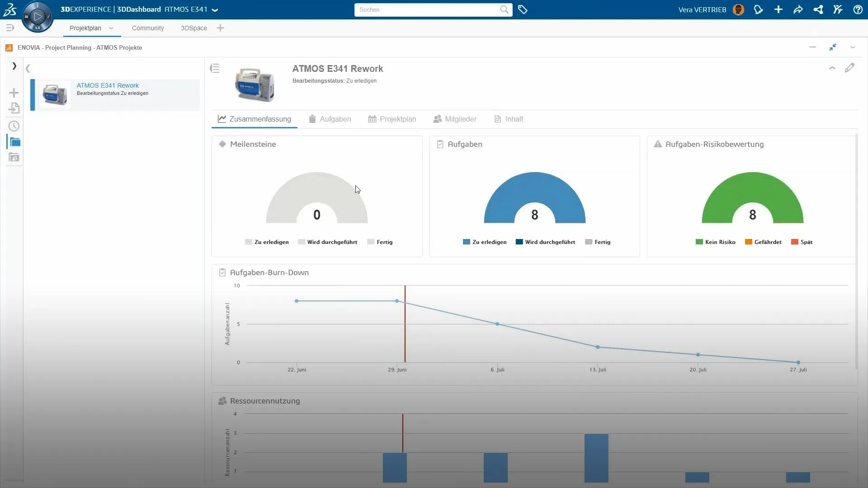The height and width of the screenshot is (488, 868).
Task: Click the pencil edit icon for project
Action: (x=849, y=68)
